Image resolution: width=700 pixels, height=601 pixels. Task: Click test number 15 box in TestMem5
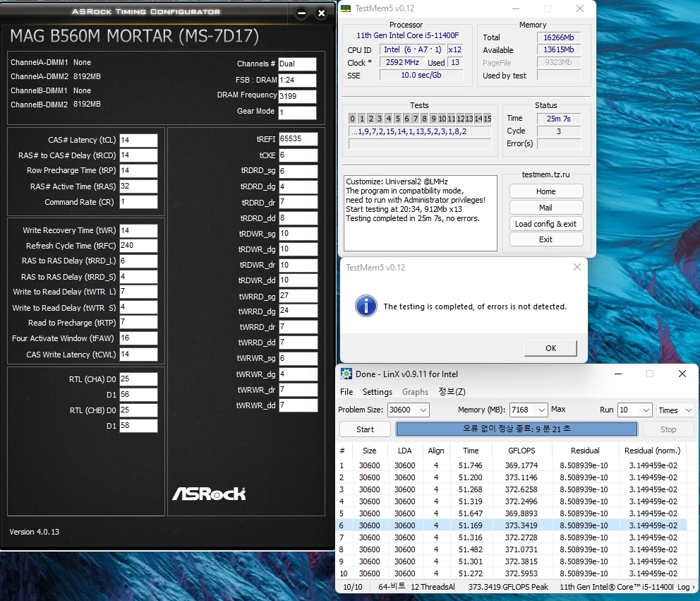[x=488, y=119]
